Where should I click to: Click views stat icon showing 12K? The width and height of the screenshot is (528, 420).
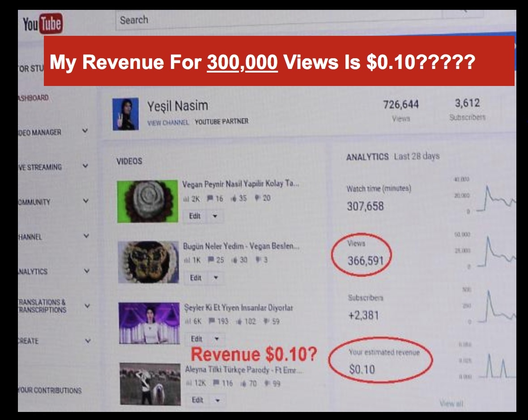189,384
